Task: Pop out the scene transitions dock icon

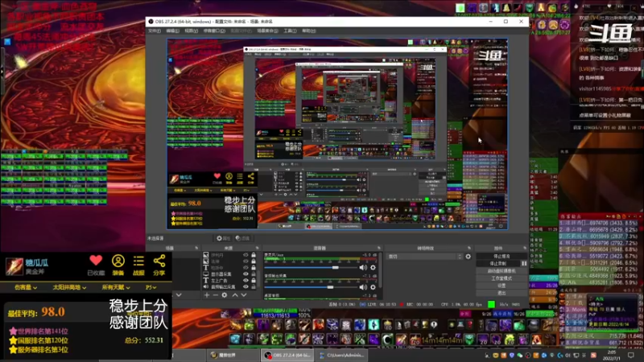Action: coord(469,248)
